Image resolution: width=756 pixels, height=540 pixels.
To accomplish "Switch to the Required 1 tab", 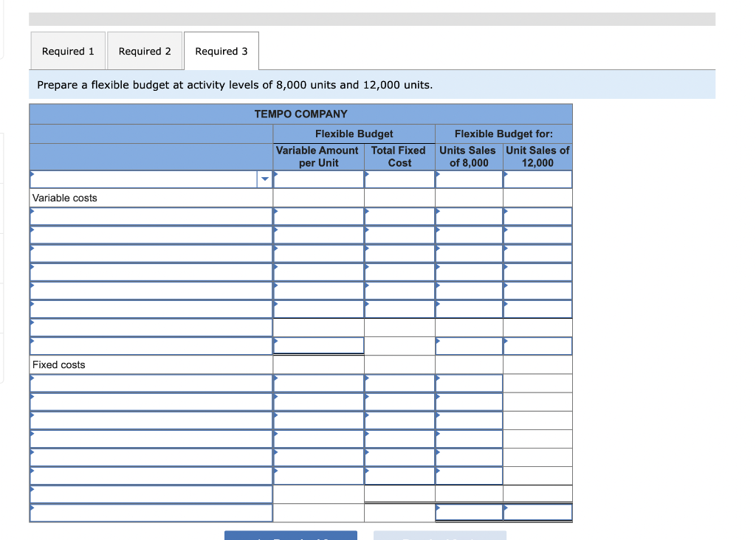I will (67, 50).
